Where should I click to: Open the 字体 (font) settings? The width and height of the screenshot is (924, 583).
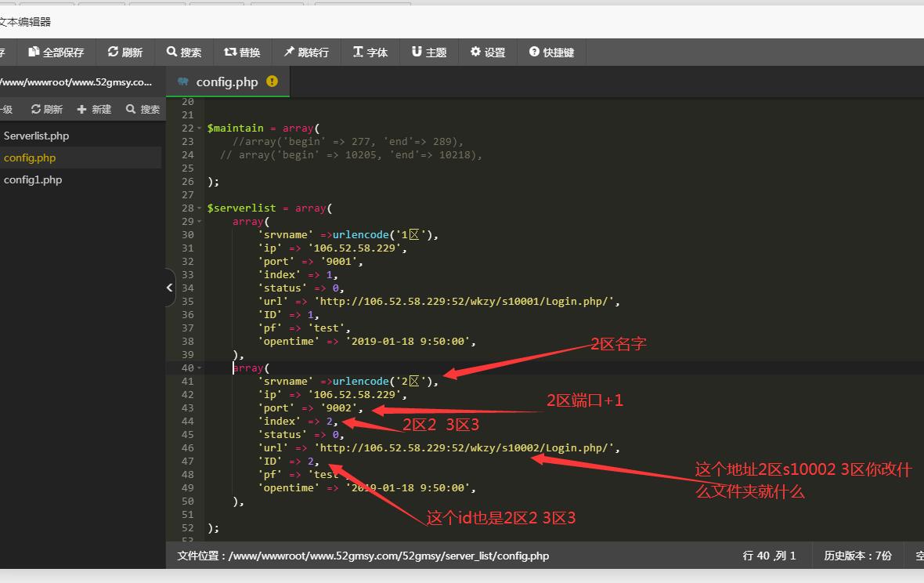[x=370, y=53]
